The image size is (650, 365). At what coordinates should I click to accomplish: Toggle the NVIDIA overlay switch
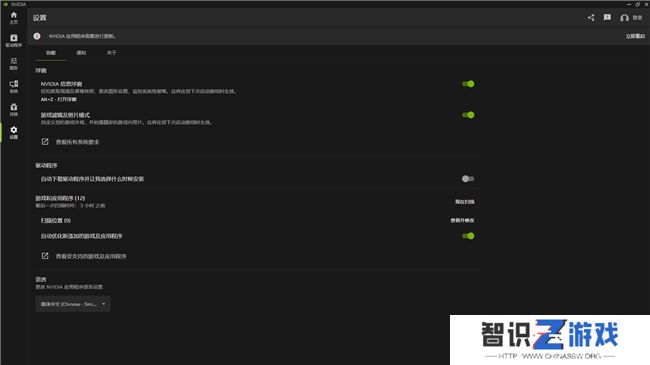pyautogui.click(x=468, y=84)
